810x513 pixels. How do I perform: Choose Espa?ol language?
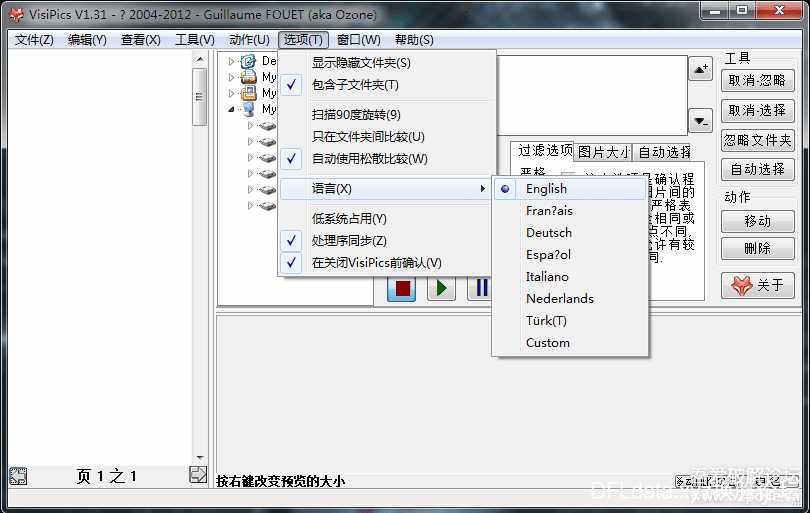[570, 255]
